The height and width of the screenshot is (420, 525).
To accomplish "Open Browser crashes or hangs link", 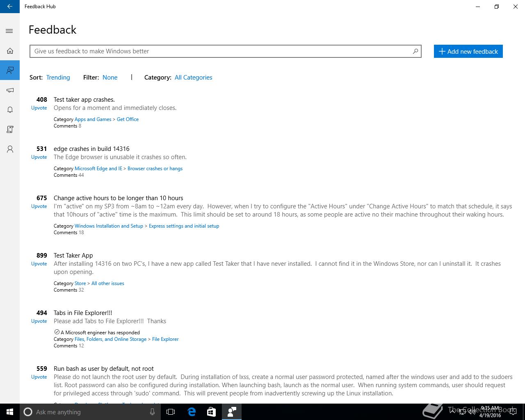I will tap(155, 169).
